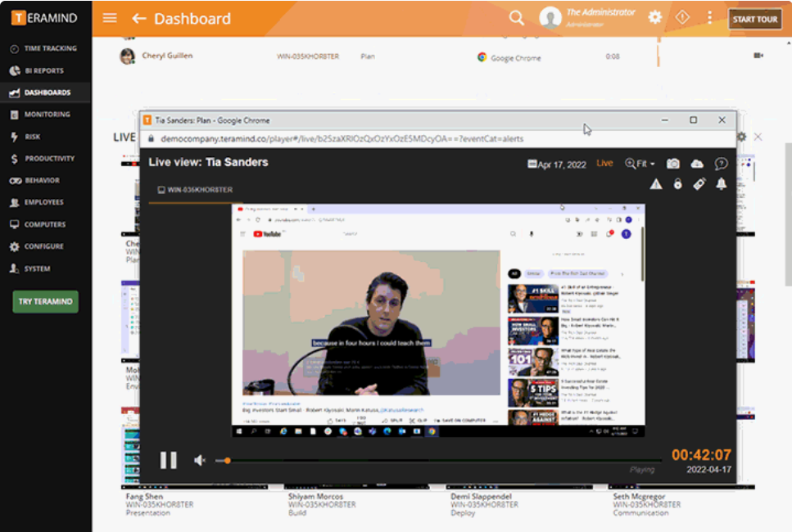Click the Google Chrome icon in Cheryl's row

pyautogui.click(x=482, y=57)
